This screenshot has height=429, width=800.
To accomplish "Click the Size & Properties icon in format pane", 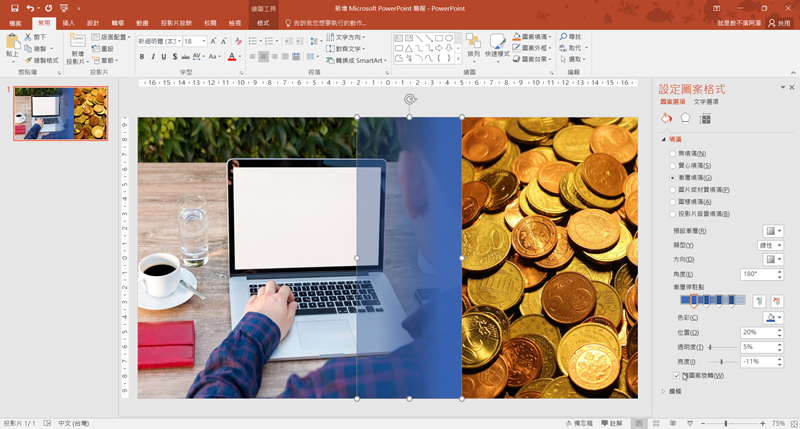I will tap(705, 119).
